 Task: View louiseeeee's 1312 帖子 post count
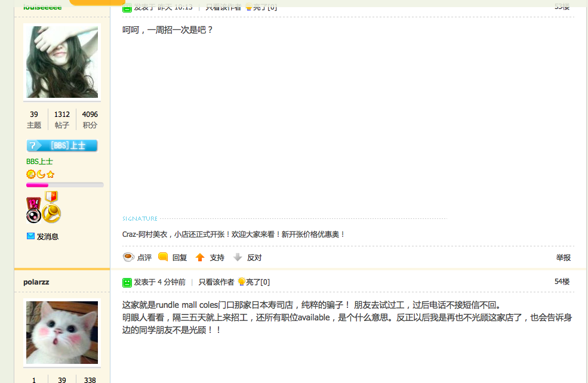click(x=62, y=119)
